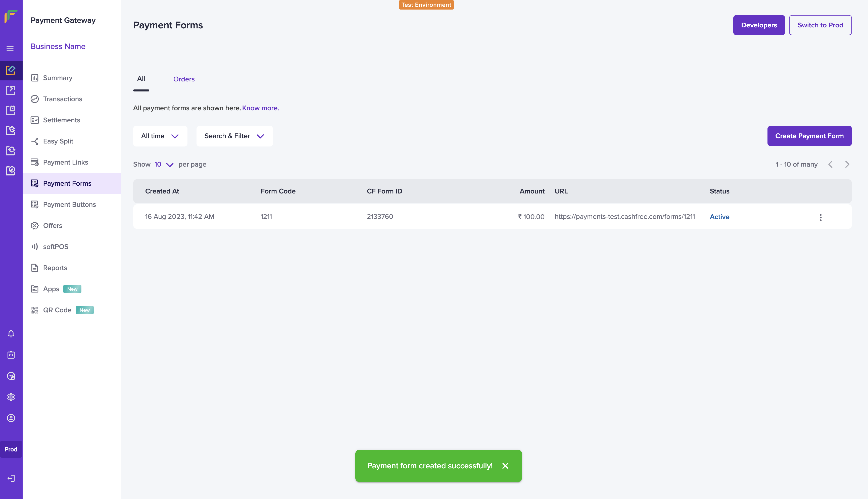
Task: Follow the Know more link
Action: click(260, 108)
